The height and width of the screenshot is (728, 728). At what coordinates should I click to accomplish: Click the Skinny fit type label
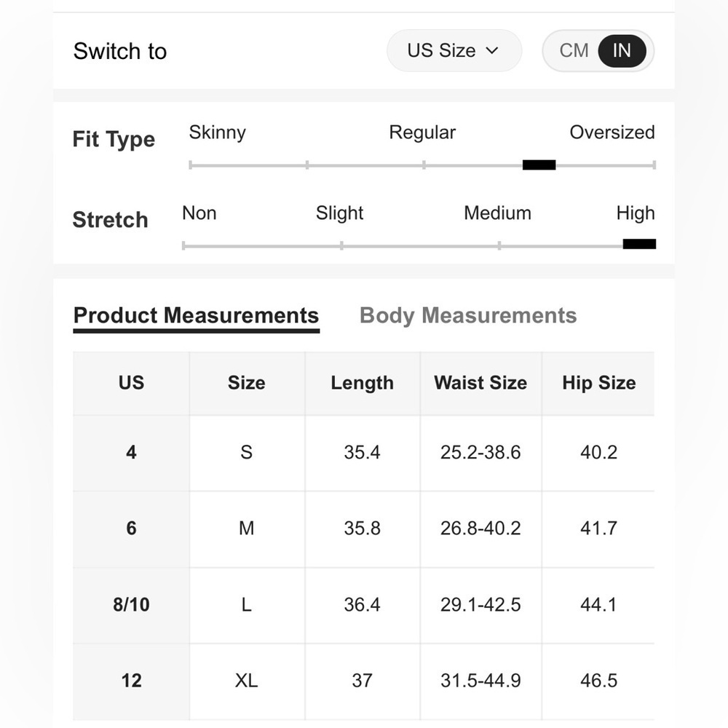(x=217, y=132)
